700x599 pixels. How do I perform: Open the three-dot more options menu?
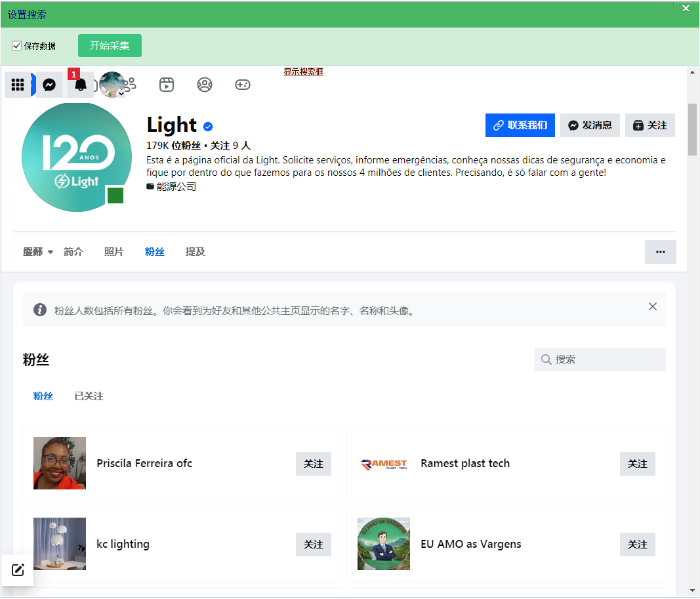click(x=660, y=252)
